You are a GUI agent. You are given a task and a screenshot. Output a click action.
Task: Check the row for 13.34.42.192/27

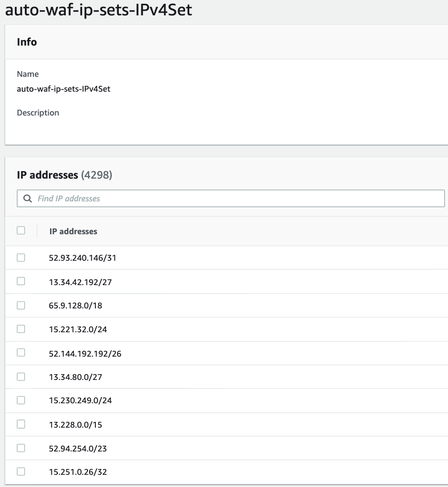(x=21, y=281)
